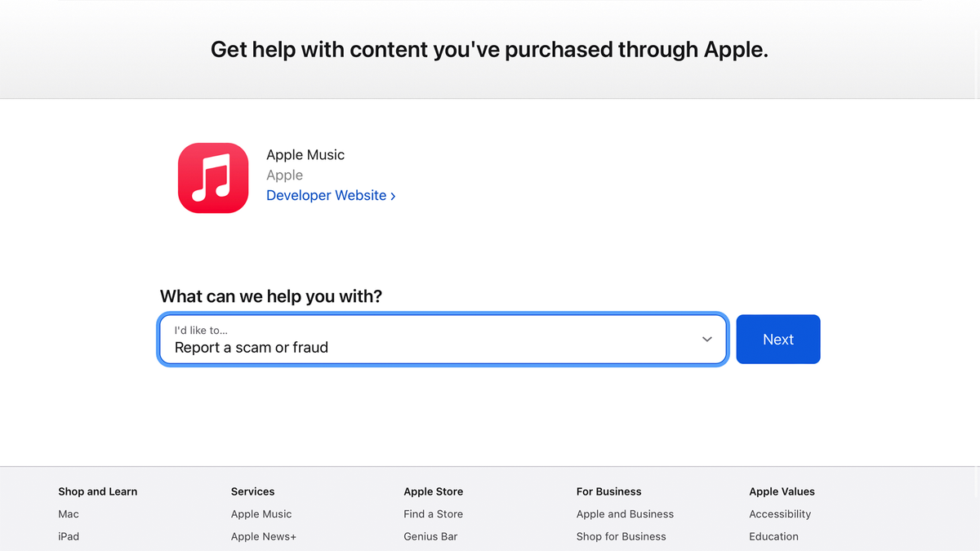This screenshot has height=551, width=980.
Task: Open Accessibility under Apple Values
Action: click(x=780, y=514)
